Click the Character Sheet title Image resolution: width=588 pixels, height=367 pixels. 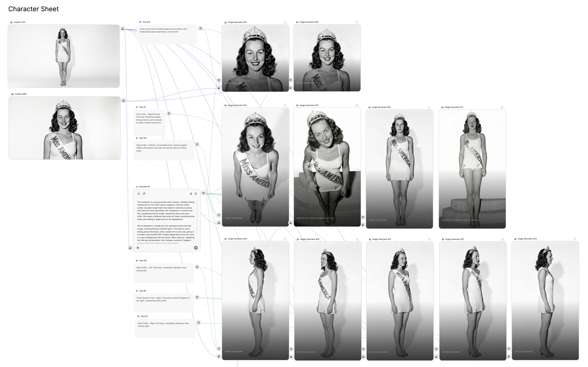click(x=34, y=9)
